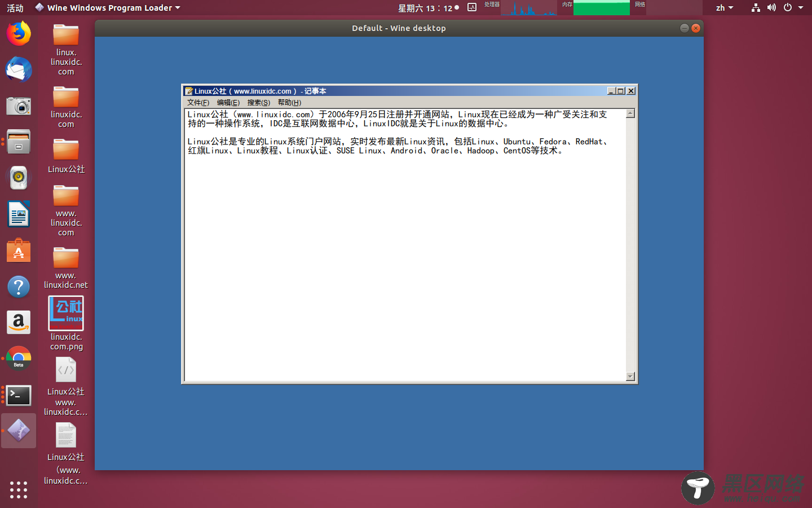Click Notepad scrollbar down arrow
Image resolution: width=812 pixels, height=508 pixels.
click(x=630, y=376)
